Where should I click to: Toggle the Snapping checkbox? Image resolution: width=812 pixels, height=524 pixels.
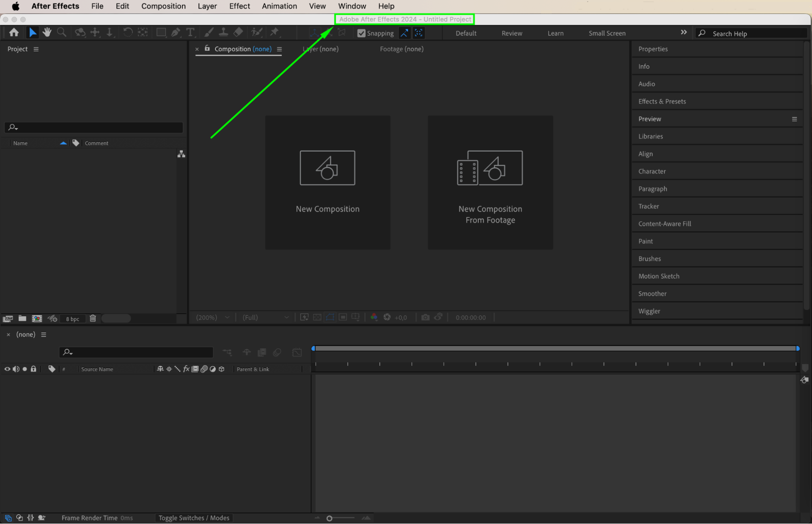coord(361,33)
